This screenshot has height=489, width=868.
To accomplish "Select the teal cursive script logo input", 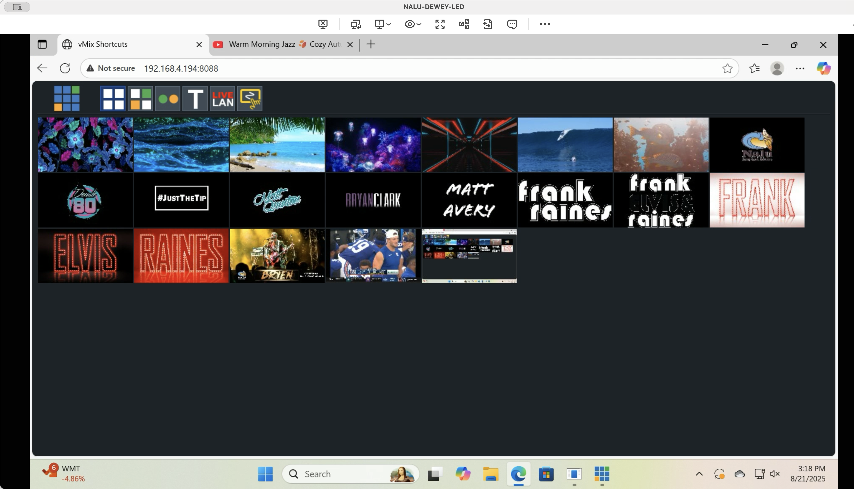I will pos(277,200).
